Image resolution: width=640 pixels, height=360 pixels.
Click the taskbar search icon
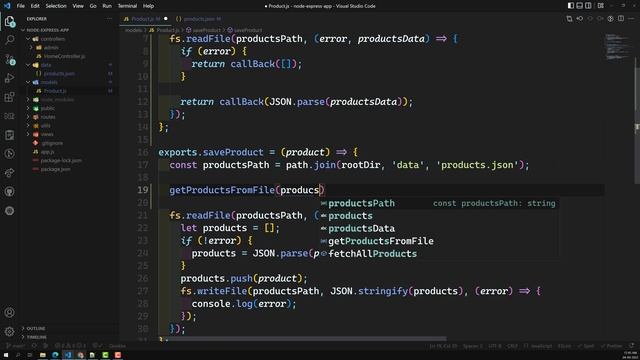[18, 355]
